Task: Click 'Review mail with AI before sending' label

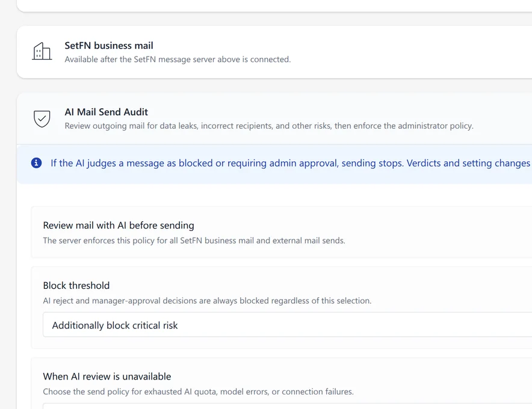Action: 119,225
